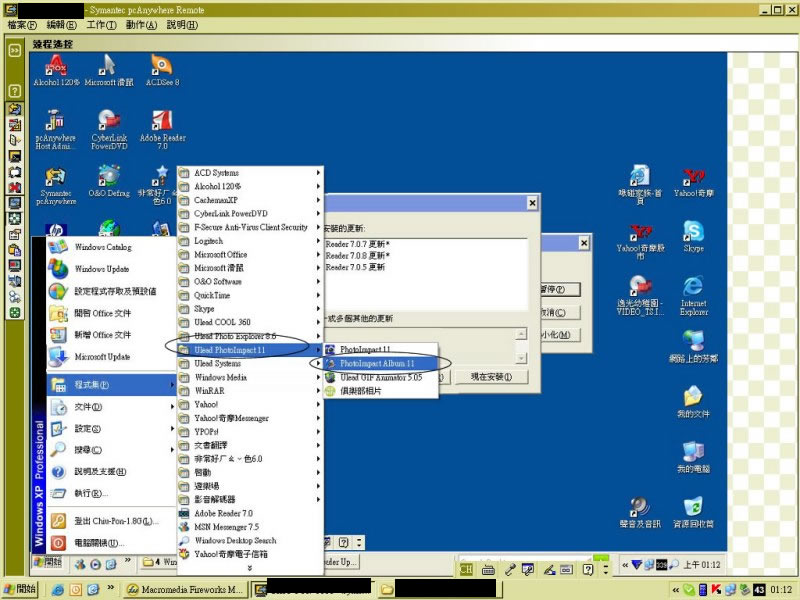Open 聲音及音訊 desktop icon
Screen dimensions: 800x600
click(640, 512)
